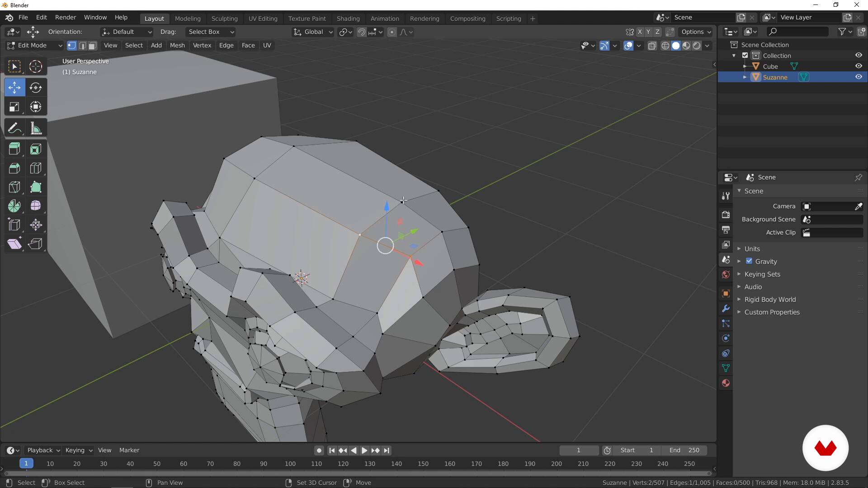Enable edge select mode

pos(82,45)
